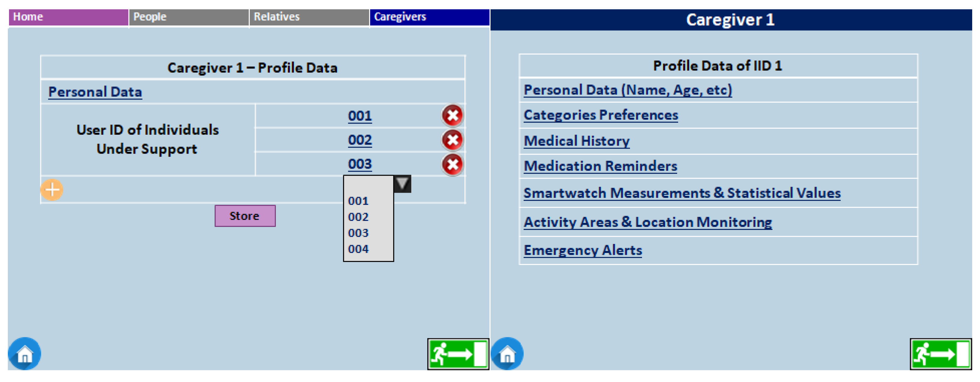Click home icon under Caregiver 1 panel
Screen dimensions: 980x382
pos(507,354)
